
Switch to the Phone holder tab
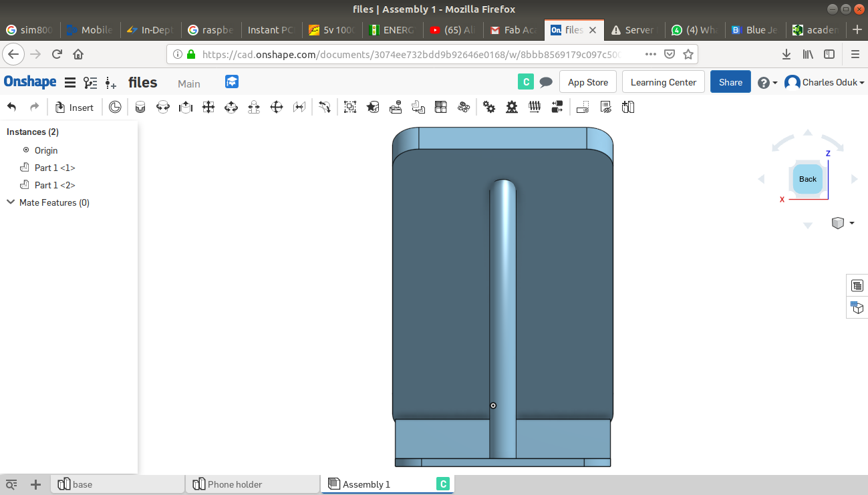coord(235,484)
